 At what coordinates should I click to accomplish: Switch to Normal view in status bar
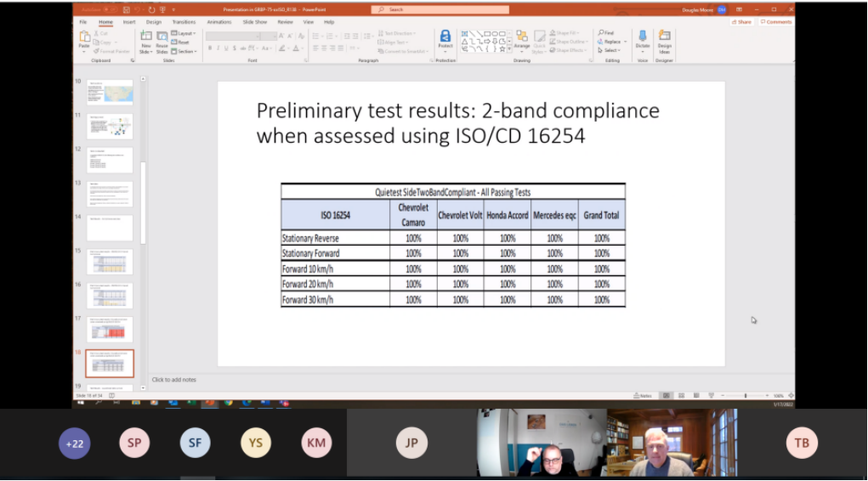tap(667, 396)
